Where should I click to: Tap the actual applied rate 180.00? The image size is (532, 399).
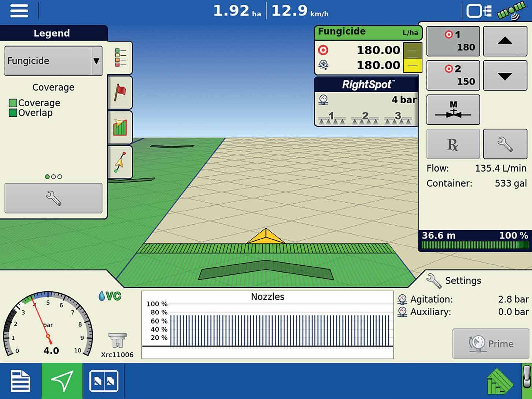click(378, 65)
